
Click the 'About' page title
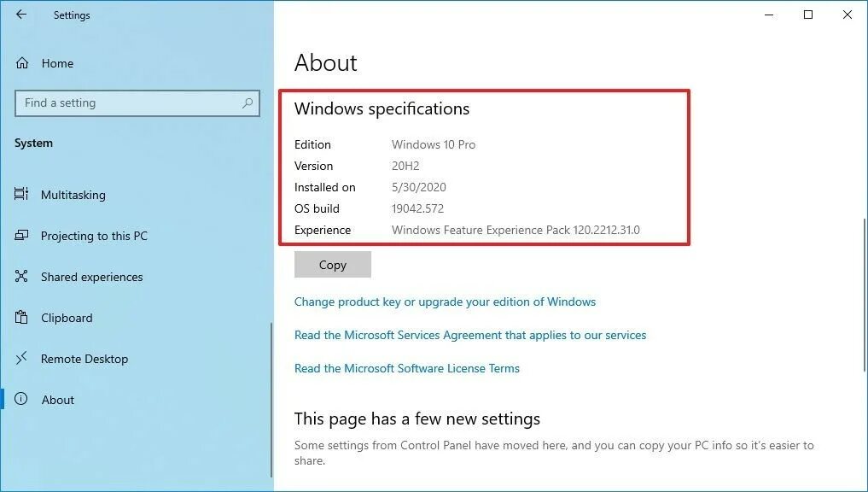[325, 62]
